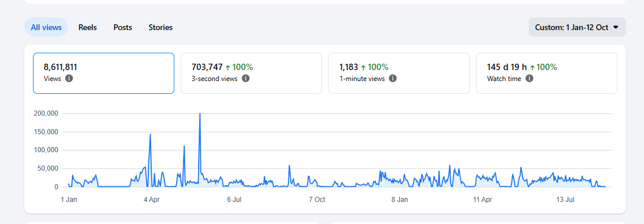Click the 4 Apr axis label
This screenshot has width=644, height=224.
(152, 200)
